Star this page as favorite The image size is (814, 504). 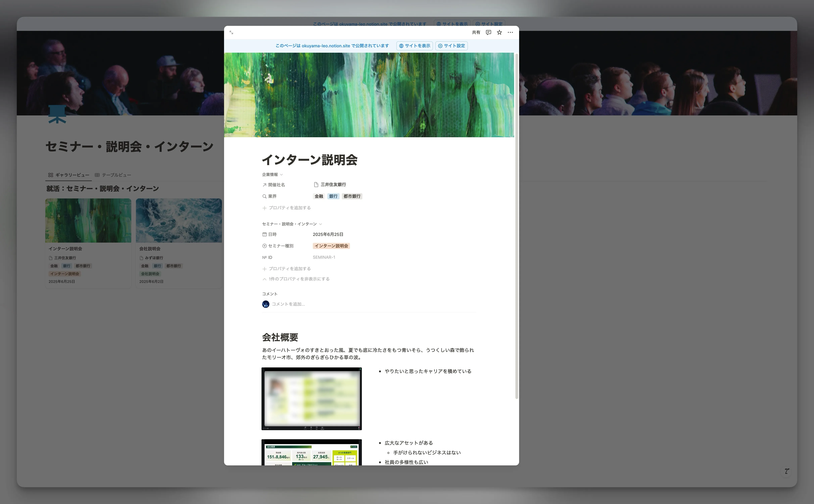coord(499,32)
